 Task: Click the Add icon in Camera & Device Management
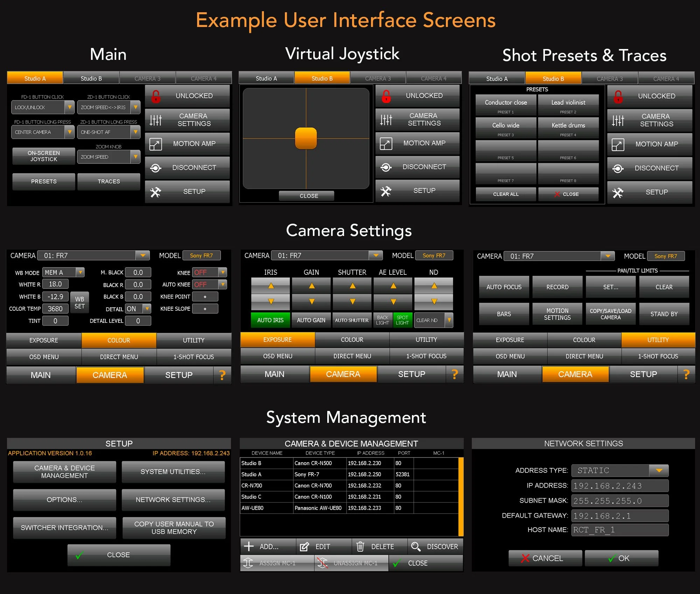click(250, 546)
